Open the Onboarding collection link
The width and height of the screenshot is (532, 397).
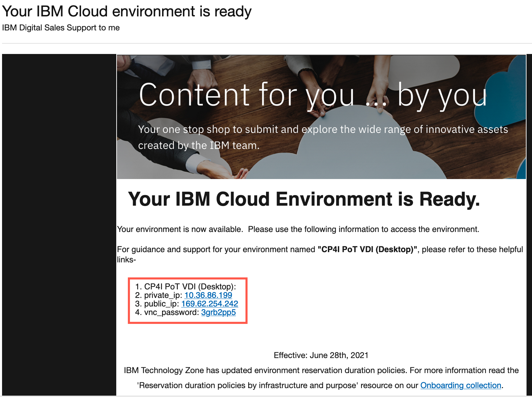coord(461,385)
